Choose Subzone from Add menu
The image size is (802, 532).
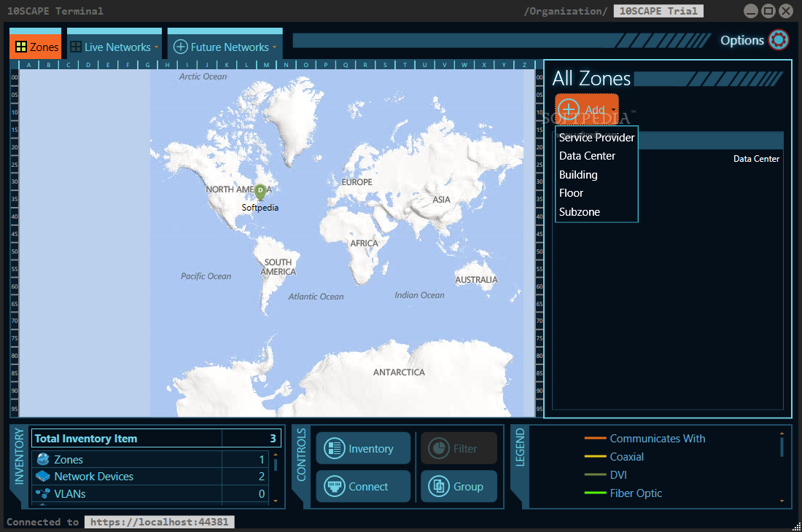[596, 212]
